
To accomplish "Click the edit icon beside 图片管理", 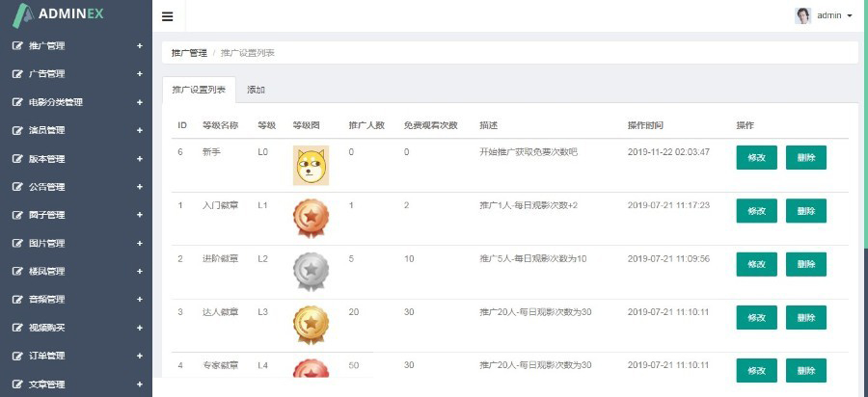I will click(x=17, y=243).
